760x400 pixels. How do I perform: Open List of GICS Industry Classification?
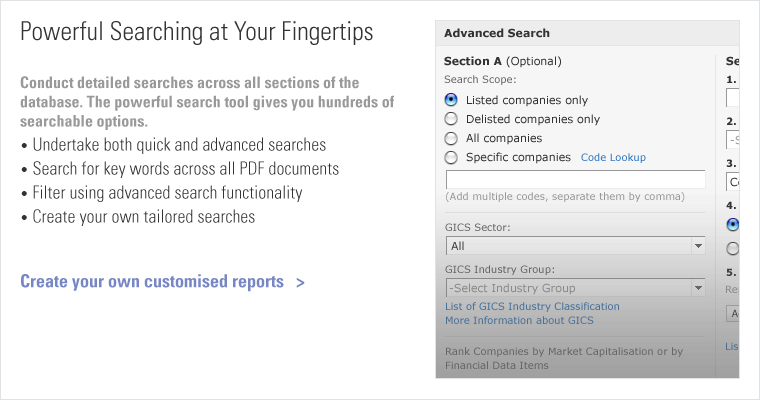click(532, 306)
